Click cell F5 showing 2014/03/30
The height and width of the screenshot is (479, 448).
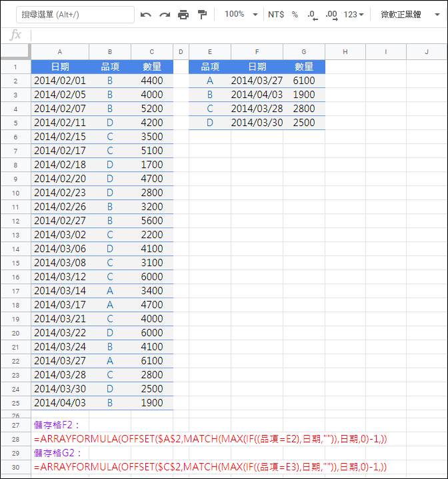pos(257,123)
